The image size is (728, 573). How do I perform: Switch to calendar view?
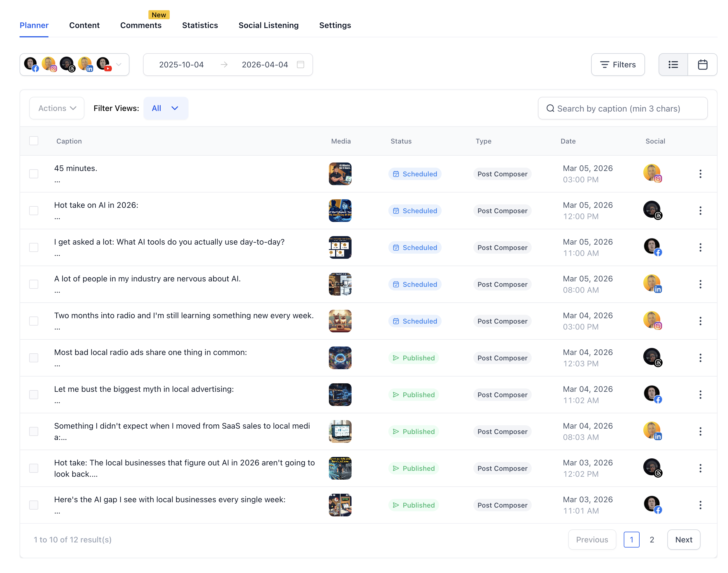tap(703, 65)
